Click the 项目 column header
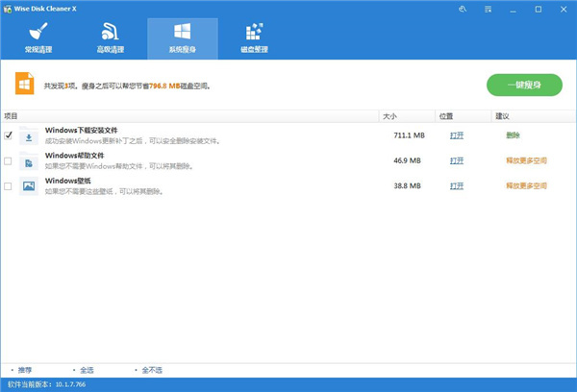 click(x=189, y=116)
